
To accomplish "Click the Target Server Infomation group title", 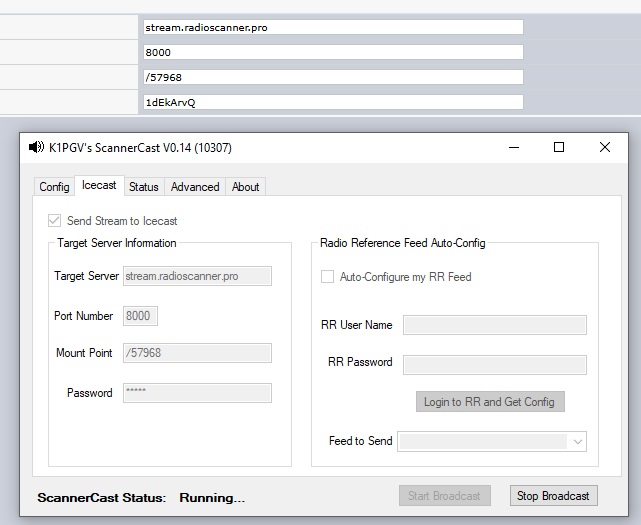I will pos(117,243).
